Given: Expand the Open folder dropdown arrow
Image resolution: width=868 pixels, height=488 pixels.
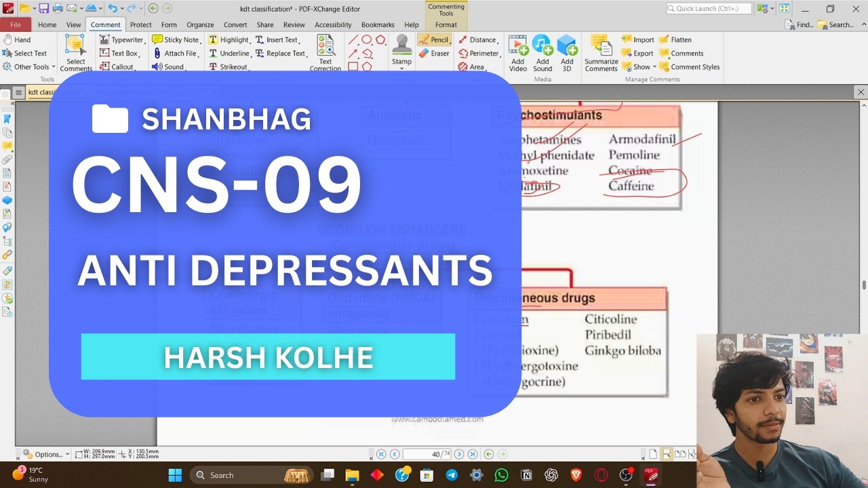Looking at the screenshot, I should pos(33,9).
